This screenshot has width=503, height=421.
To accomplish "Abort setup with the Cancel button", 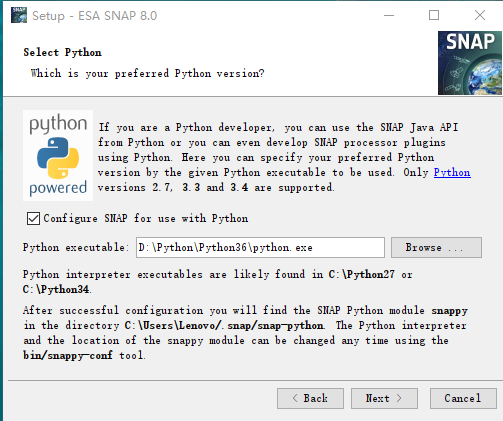I will click(x=463, y=398).
